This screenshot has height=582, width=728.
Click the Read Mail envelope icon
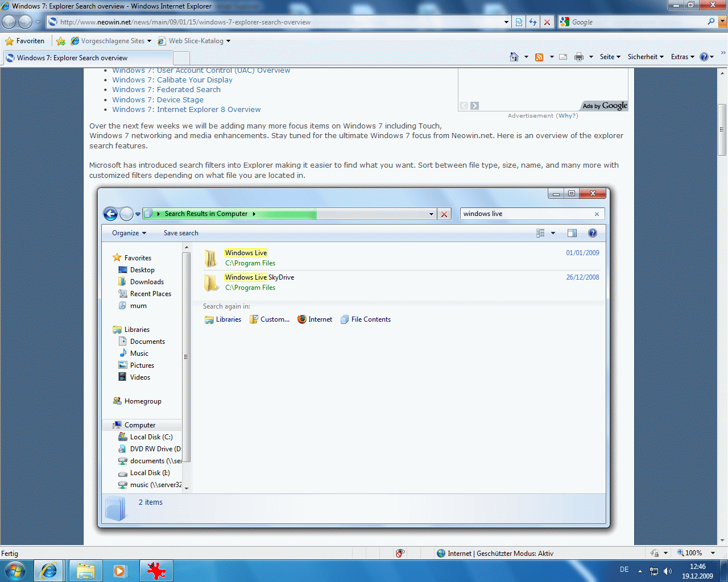click(563, 57)
